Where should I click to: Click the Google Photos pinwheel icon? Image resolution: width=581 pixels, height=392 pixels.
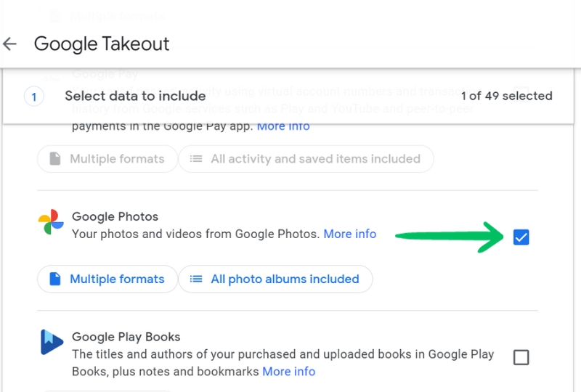coord(51,222)
